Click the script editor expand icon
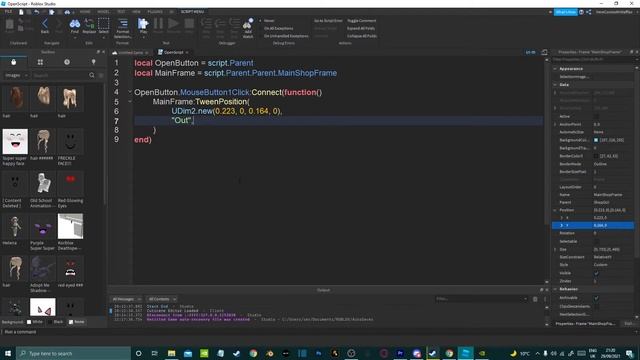The image size is (640, 360). tap(544, 52)
